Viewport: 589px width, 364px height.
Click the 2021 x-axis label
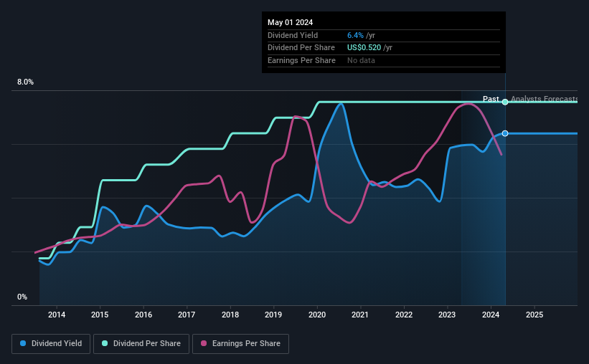[360, 315]
